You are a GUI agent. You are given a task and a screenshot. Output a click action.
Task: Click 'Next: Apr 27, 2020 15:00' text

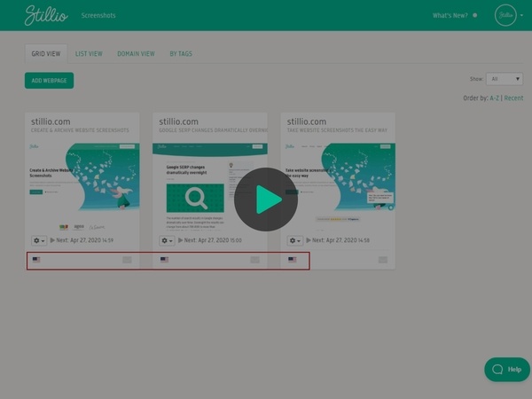point(213,240)
